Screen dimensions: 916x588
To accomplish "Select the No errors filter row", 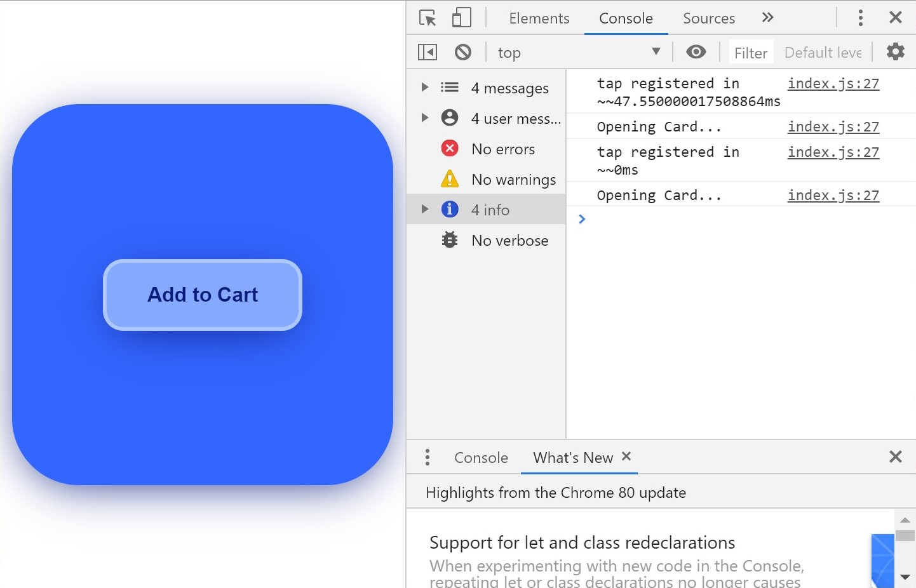I will click(486, 149).
